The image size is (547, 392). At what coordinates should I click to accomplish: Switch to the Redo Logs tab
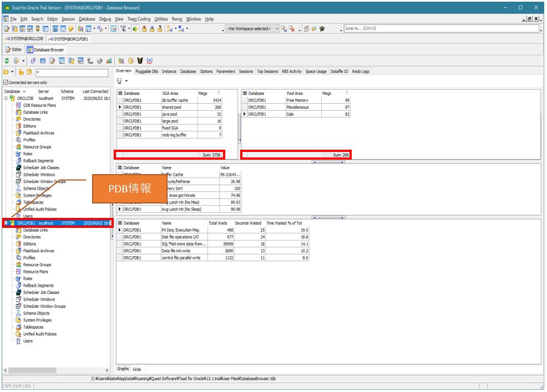[361, 72]
